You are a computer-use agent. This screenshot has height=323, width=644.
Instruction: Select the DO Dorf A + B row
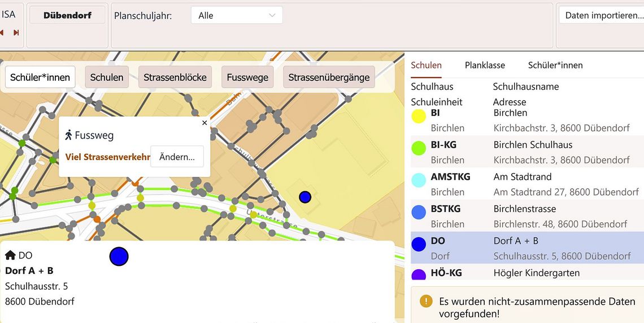point(528,248)
